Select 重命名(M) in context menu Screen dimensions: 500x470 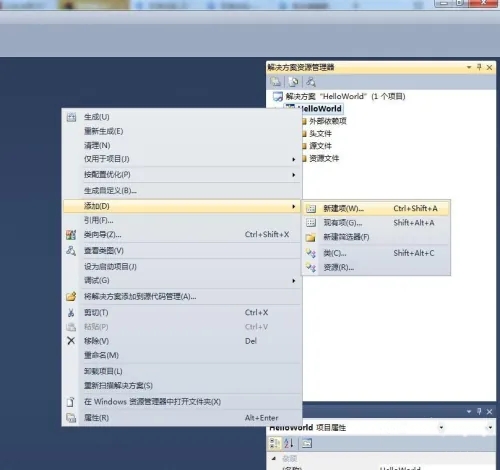point(182,355)
